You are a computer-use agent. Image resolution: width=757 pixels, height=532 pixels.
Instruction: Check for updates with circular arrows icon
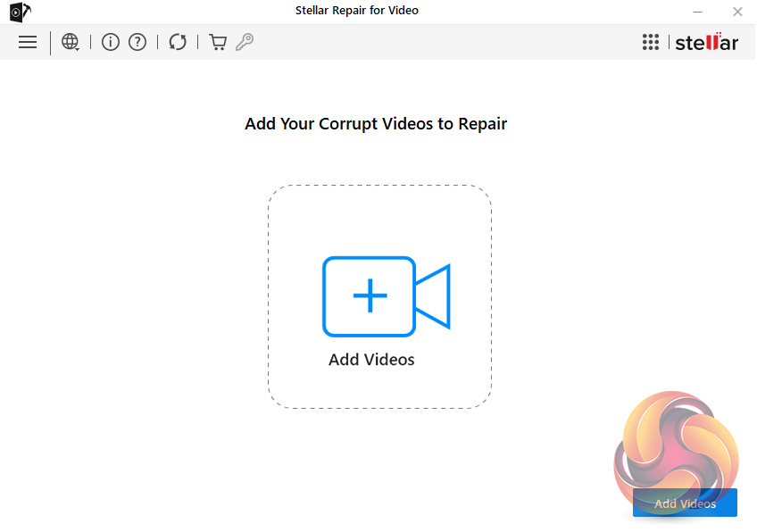178,42
